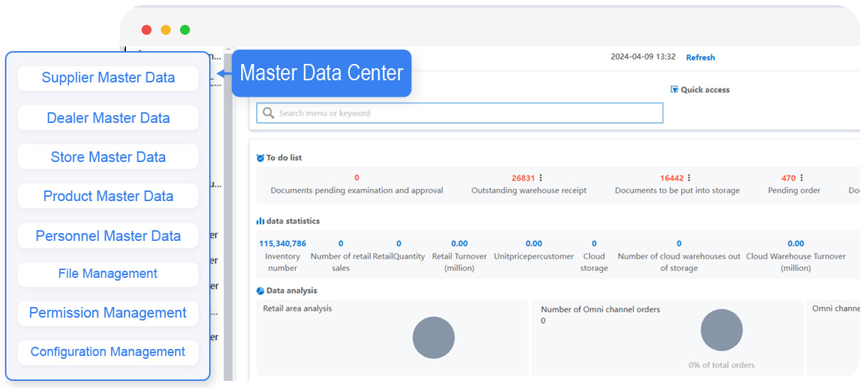Click 'Retail Turnover (million)' label

pyautogui.click(x=460, y=262)
